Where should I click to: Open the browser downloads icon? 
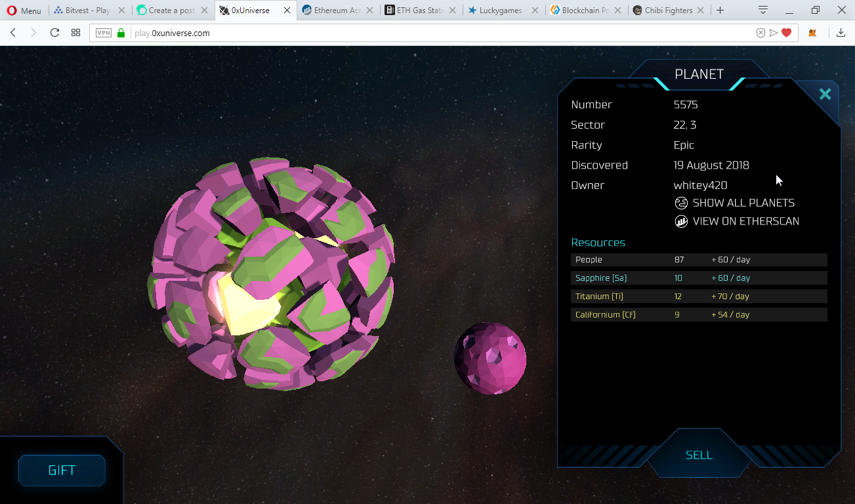[x=841, y=33]
